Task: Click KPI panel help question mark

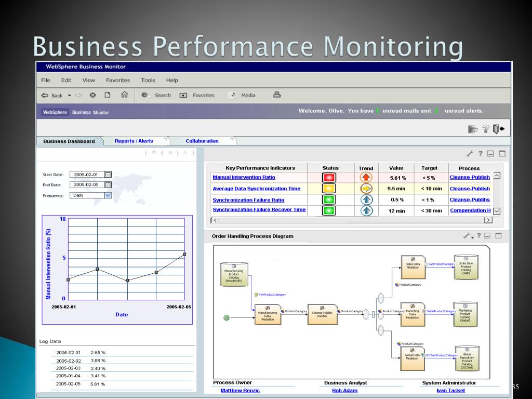Action: click(481, 153)
